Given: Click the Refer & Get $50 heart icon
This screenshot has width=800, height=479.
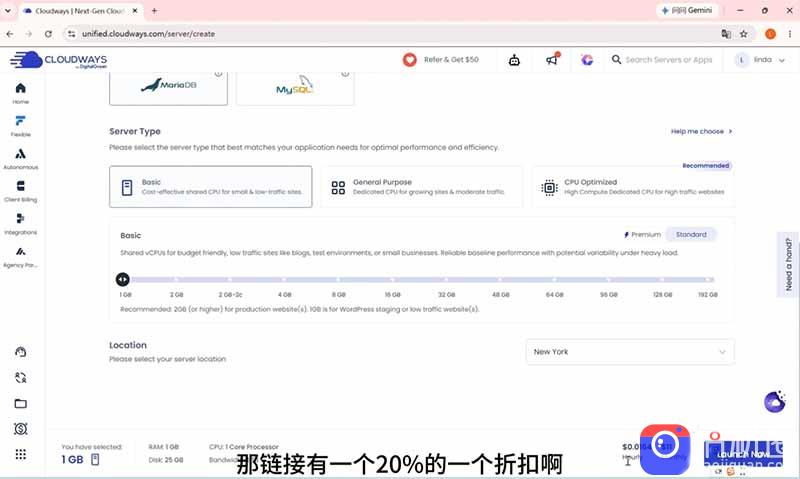Looking at the screenshot, I should click(410, 60).
